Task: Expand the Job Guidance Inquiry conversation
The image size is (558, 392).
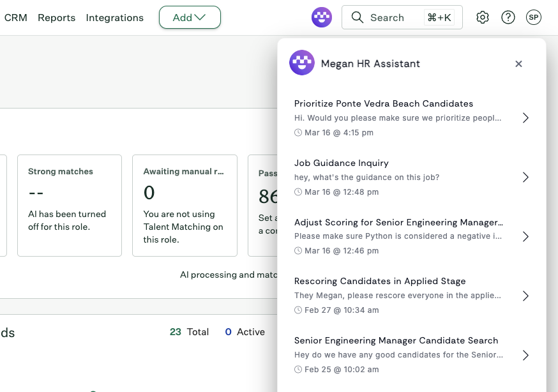Action: [525, 177]
